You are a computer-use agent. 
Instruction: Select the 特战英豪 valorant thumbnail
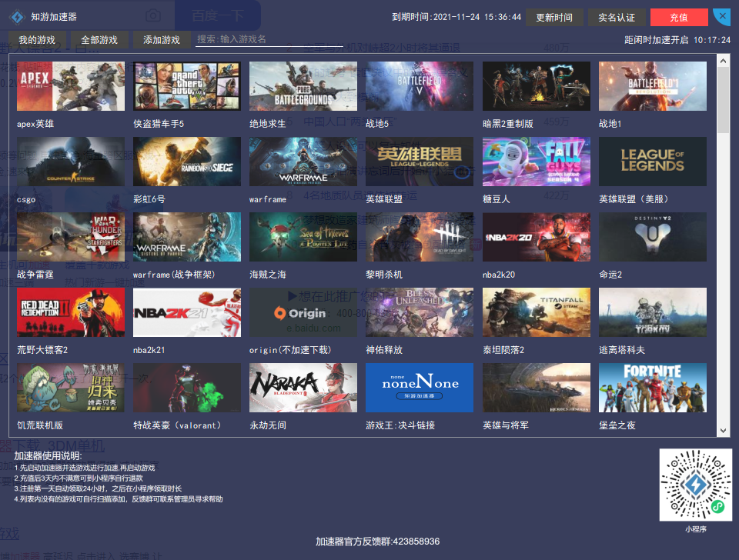[x=187, y=388]
